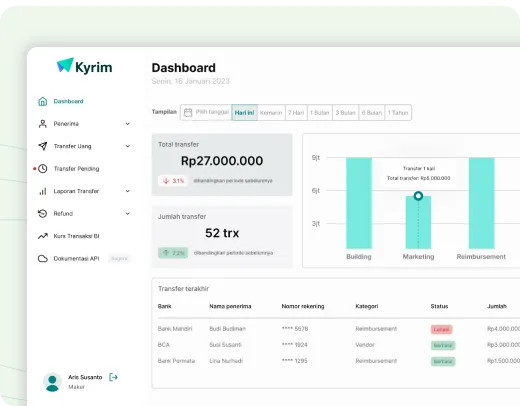Click the red down arrow on Total transfer
The height and width of the screenshot is (406, 520).
tap(166, 180)
